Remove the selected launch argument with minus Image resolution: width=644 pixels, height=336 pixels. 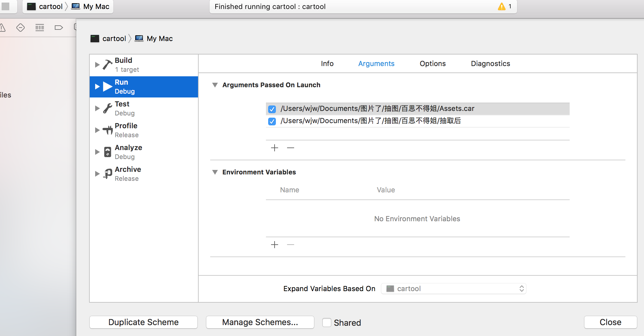pos(291,148)
